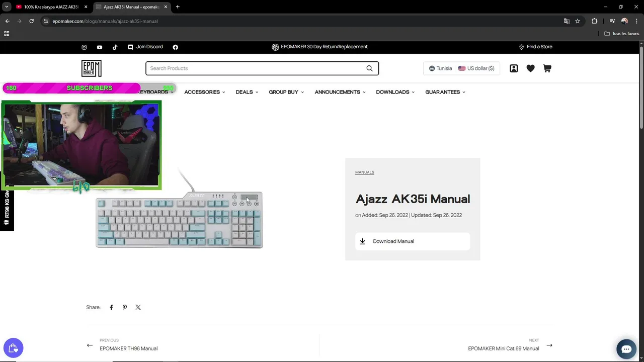Open the YouTube social icon

tap(100, 47)
